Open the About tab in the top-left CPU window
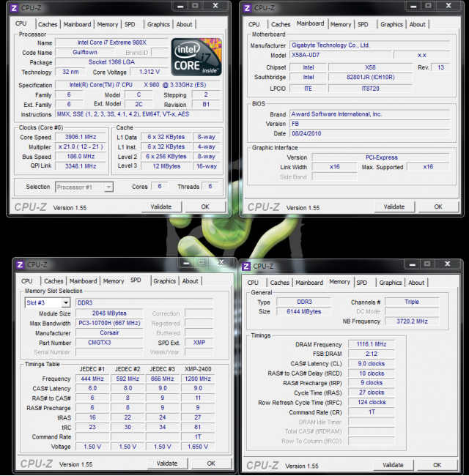The height and width of the screenshot is (476, 469). [184, 24]
